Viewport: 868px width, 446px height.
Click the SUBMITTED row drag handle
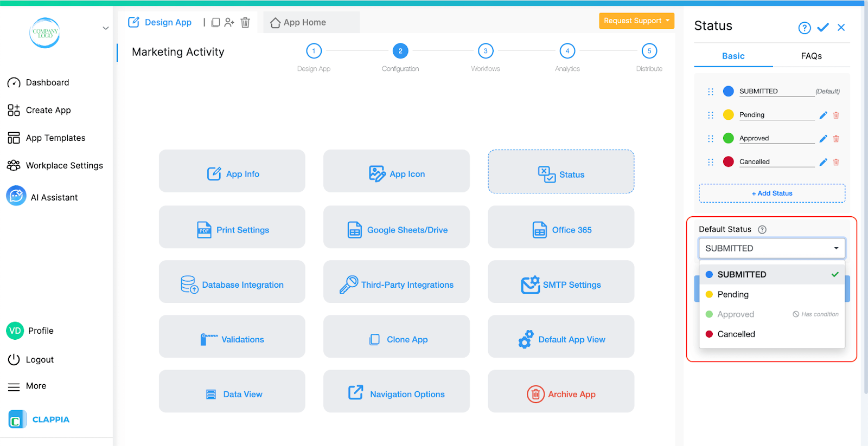[711, 92]
